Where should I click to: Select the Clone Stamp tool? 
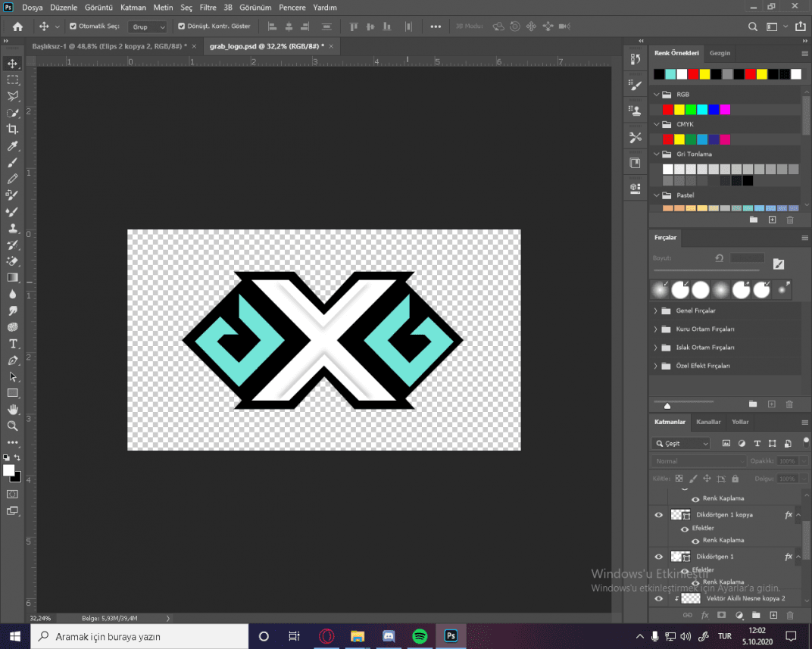coord(12,228)
